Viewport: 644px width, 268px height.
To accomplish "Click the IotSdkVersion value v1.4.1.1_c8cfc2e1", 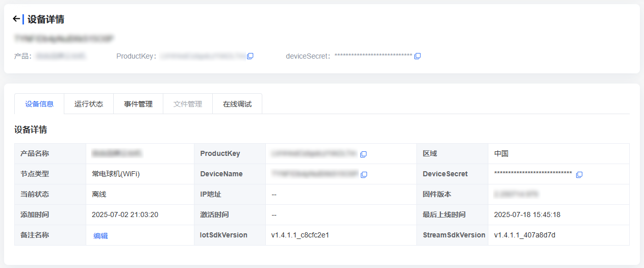I will pyautogui.click(x=300, y=235).
